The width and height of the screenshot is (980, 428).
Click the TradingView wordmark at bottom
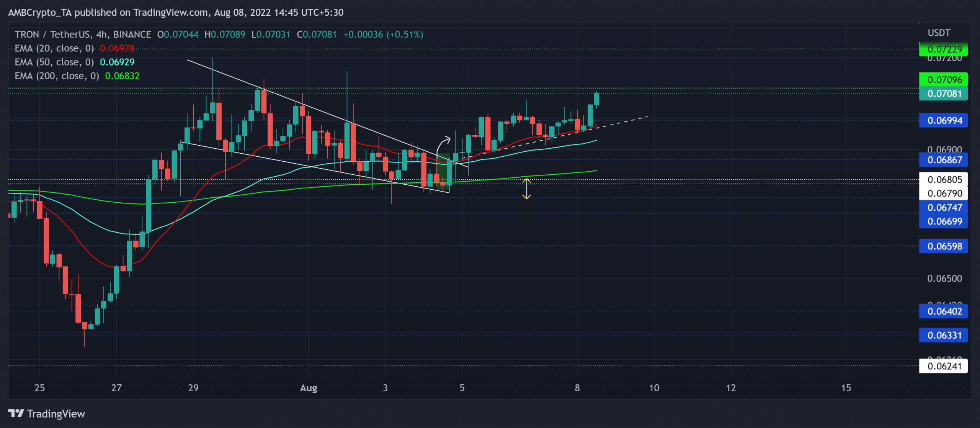tap(56, 414)
